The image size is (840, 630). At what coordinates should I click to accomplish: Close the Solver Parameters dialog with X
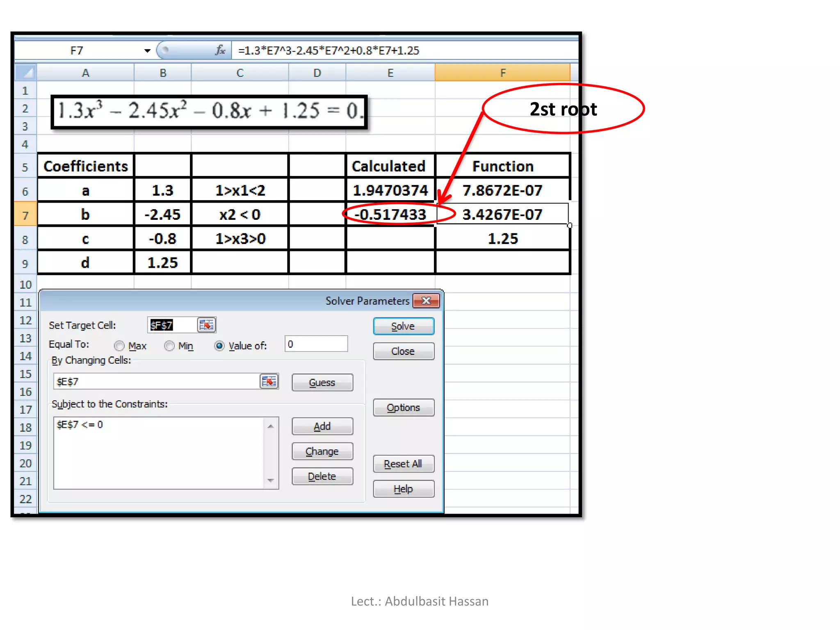pos(426,301)
